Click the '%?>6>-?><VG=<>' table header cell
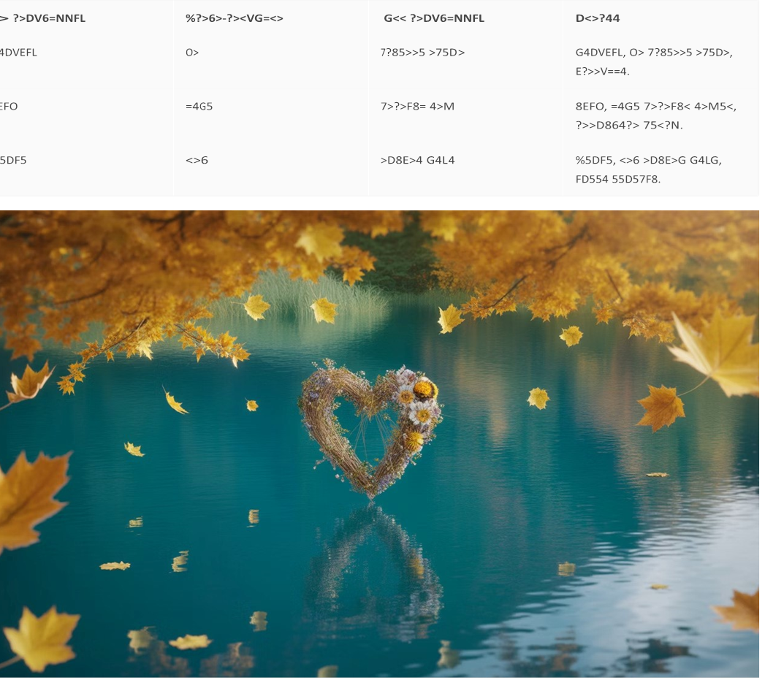784x680 pixels. tap(234, 18)
